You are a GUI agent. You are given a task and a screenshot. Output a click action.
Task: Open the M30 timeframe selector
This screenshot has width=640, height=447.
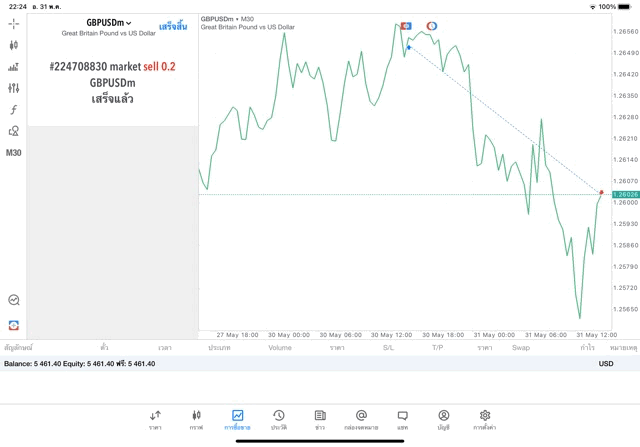pos(14,153)
